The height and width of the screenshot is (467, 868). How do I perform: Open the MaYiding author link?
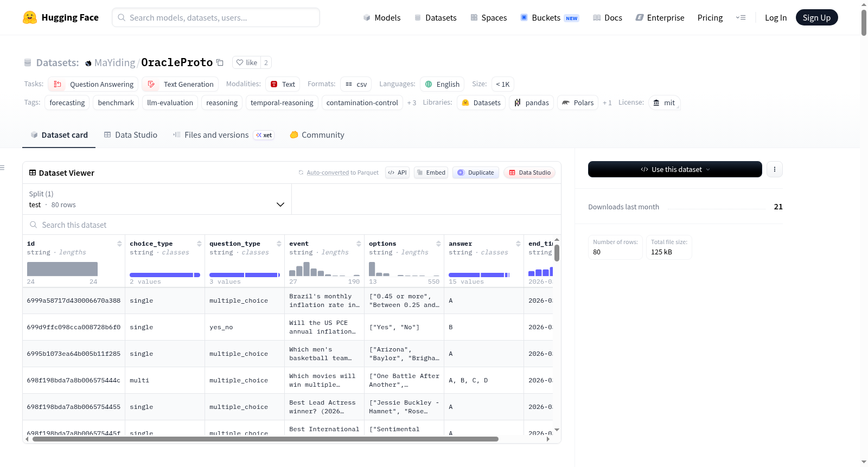tap(114, 62)
